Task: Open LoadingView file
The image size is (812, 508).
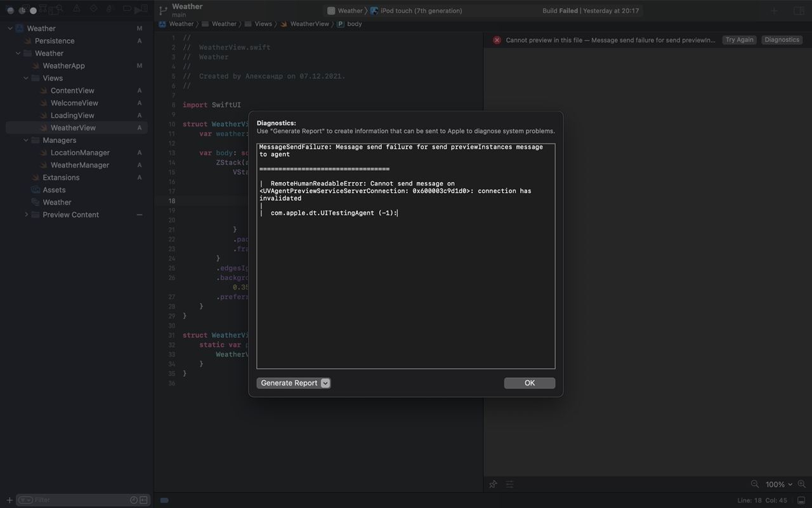Action: coord(72,116)
